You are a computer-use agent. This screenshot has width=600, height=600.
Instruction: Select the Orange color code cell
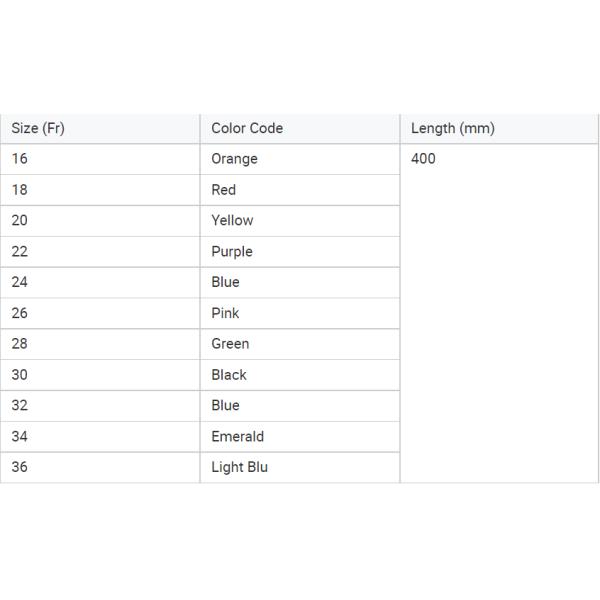pos(234,159)
